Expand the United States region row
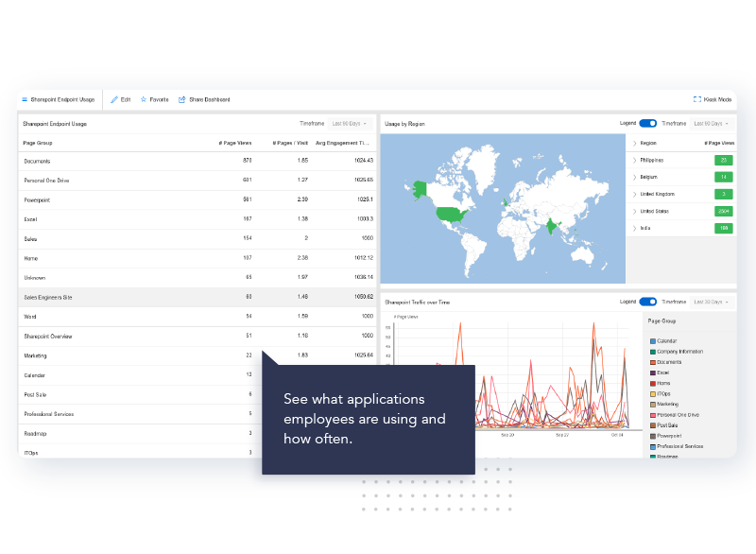The height and width of the screenshot is (554, 756). point(634,211)
